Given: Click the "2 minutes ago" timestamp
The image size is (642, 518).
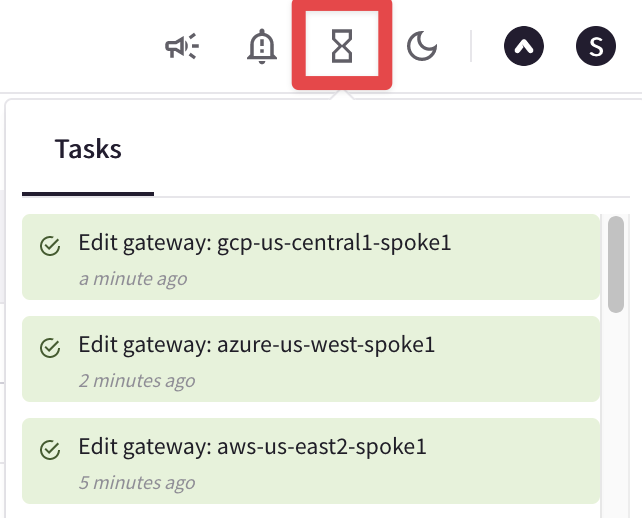Looking at the screenshot, I should pos(137,381).
